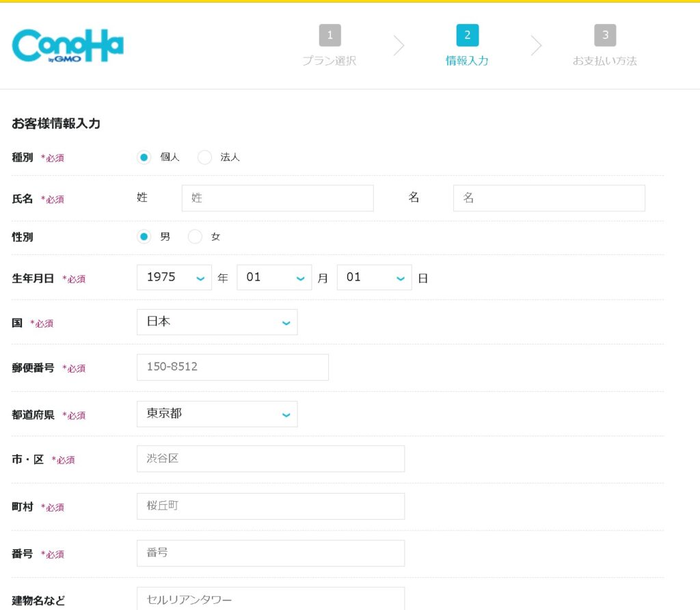Choose 女 gender option

coord(196,237)
